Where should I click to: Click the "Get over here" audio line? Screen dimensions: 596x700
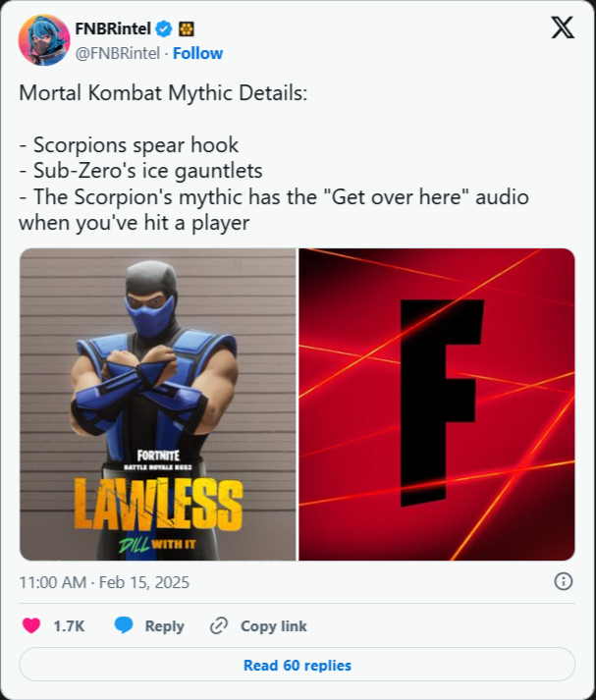tap(274, 209)
